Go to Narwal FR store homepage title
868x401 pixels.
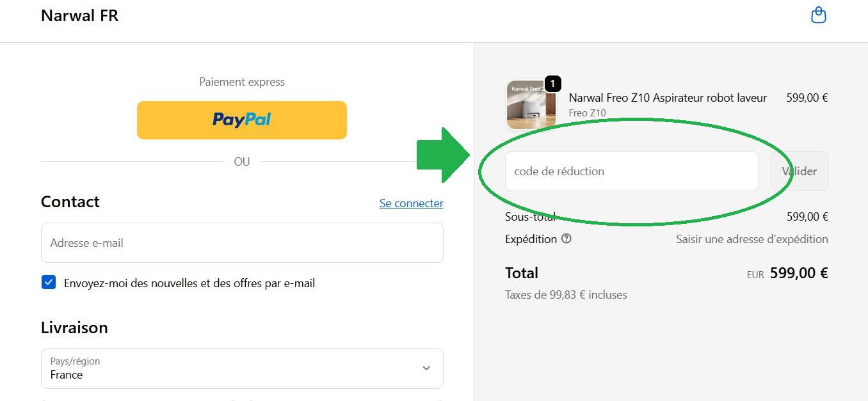click(79, 16)
